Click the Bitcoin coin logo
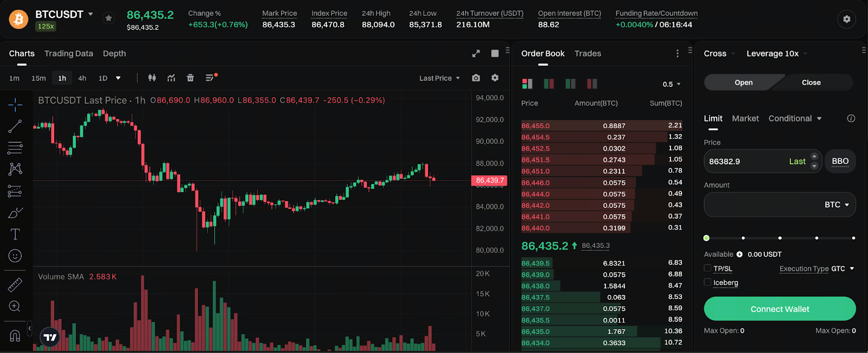The image size is (868, 353). (x=18, y=20)
